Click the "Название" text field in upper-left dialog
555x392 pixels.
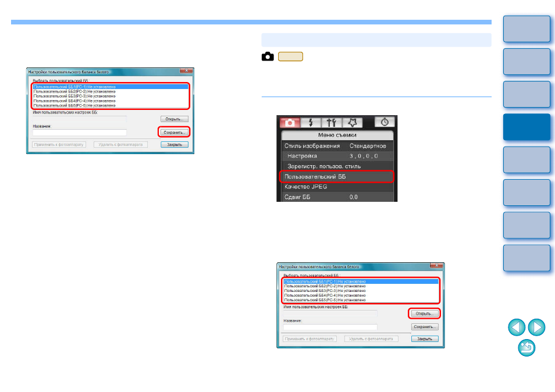[x=80, y=133]
